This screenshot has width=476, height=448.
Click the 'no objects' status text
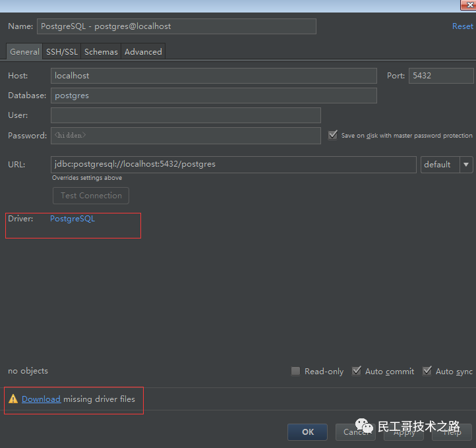[x=28, y=371]
